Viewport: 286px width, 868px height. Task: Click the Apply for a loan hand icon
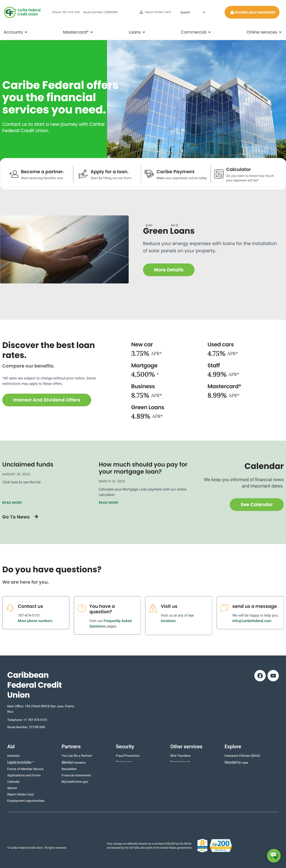point(83,174)
